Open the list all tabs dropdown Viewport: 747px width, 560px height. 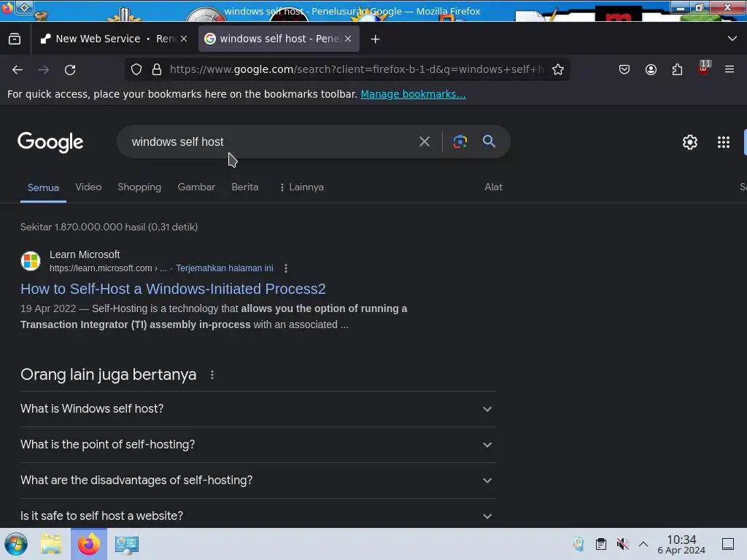(x=732, y=39)
